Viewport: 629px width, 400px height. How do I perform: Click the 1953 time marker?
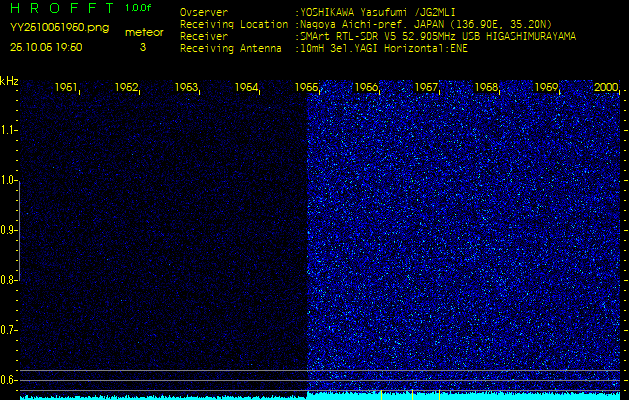187,88
